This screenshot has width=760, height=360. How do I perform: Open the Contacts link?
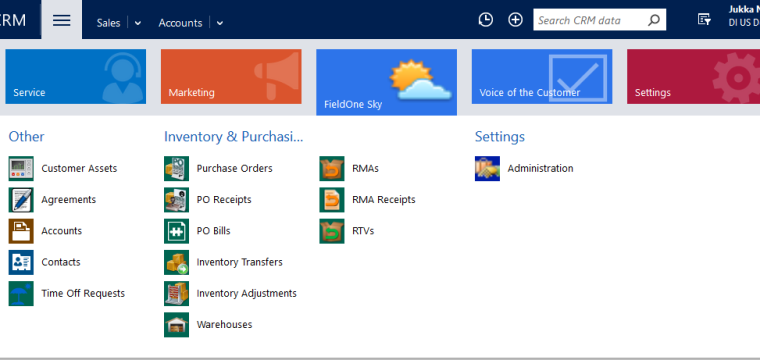point(61,262)
